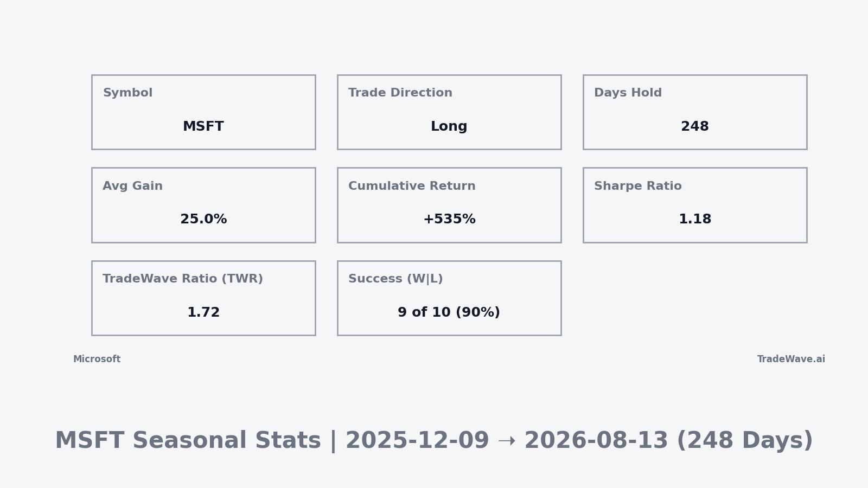Image resolution: width=868 pixels, height=488 pixels.
Task: Click the TradeWave Ratio (TWR) label
Action: [182, 279]
